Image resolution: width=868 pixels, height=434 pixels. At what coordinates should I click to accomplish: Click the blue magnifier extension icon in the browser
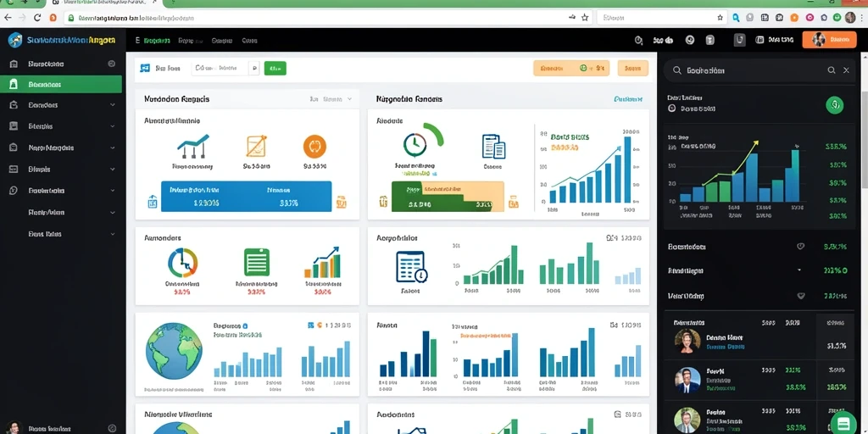[x=735, y=18]
